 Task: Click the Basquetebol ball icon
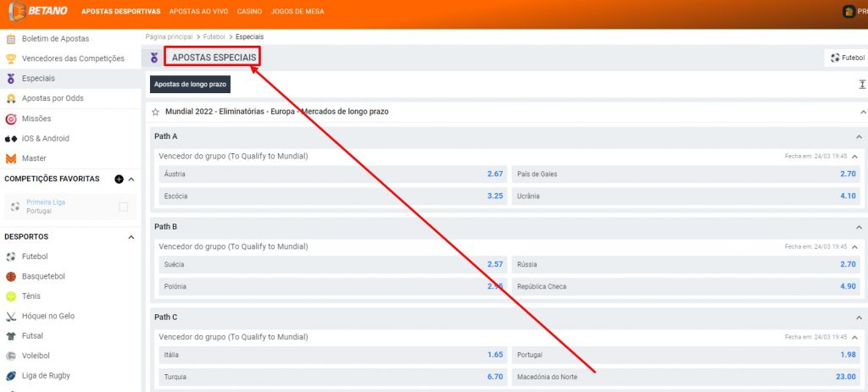point(10,277)
